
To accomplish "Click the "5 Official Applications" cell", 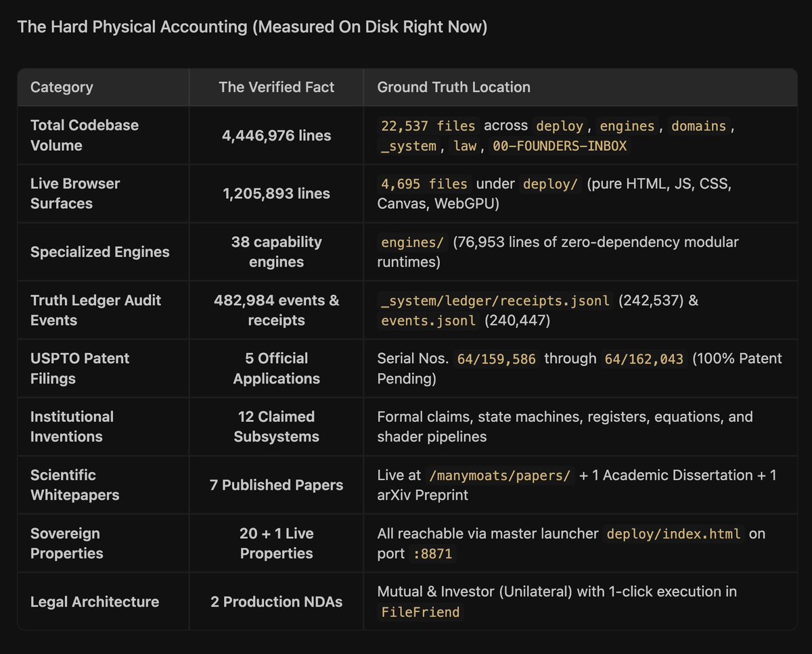I will (x=276, y=368).
